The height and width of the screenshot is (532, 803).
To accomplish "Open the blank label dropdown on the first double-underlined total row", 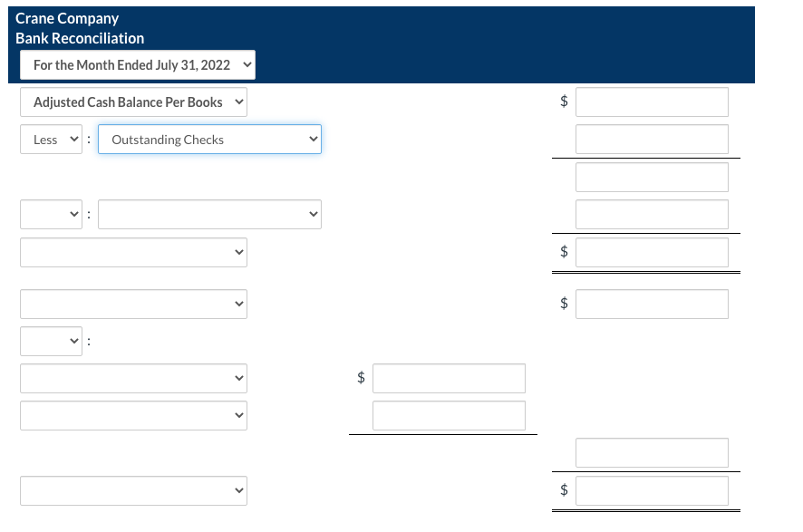I will 133,252.
